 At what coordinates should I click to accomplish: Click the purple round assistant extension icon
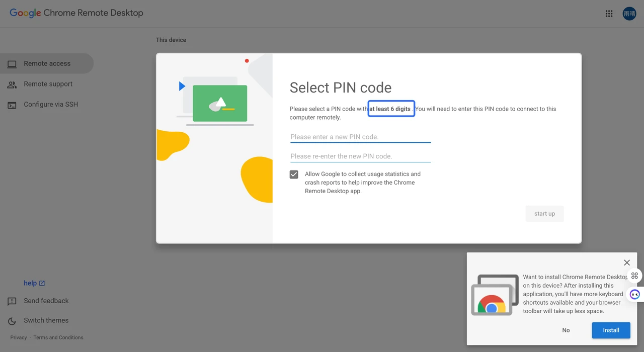635,295
